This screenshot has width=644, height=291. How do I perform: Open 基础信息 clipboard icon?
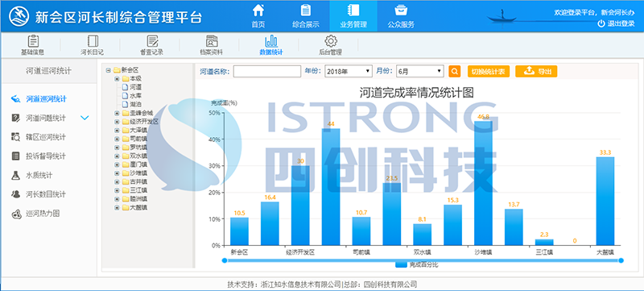(33, 41)
